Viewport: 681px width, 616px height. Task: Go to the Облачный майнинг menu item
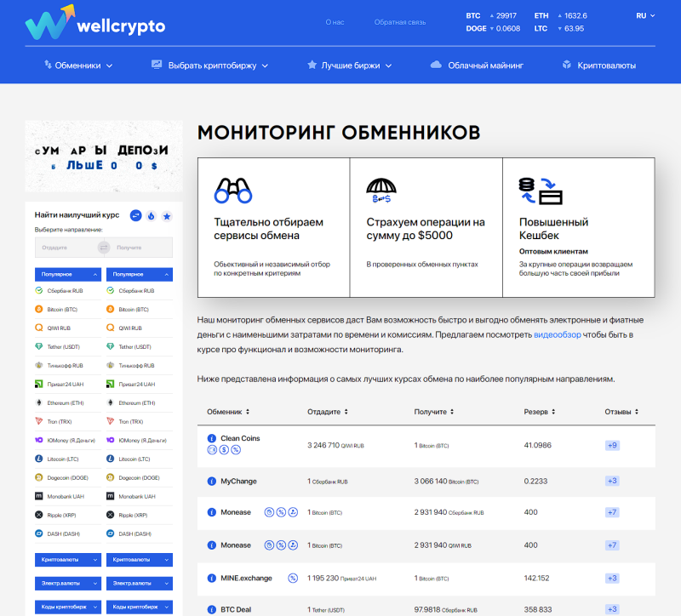tap(477, 66)
